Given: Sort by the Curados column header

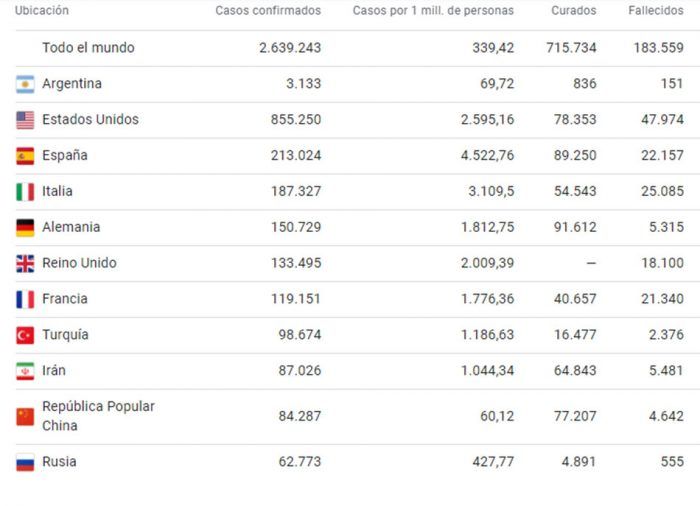Looking at the screenshot, I should (x=574, y=10).
